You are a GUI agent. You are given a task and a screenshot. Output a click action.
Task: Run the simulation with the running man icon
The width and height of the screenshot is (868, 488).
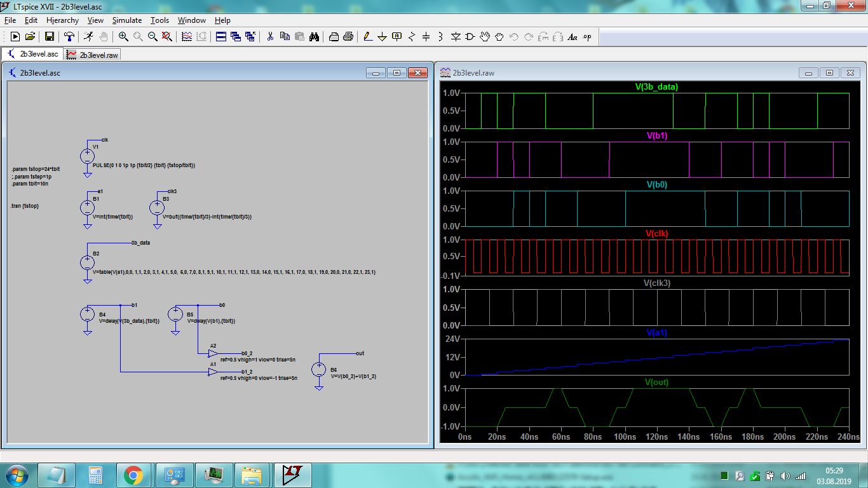(x=88, y=37)
